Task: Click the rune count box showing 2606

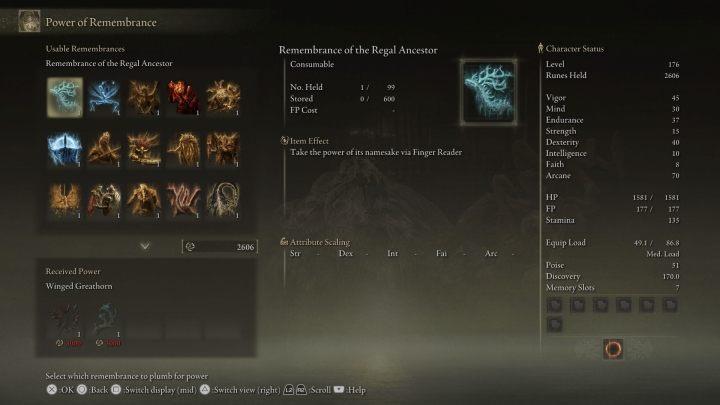Action: tap(220, 247)
